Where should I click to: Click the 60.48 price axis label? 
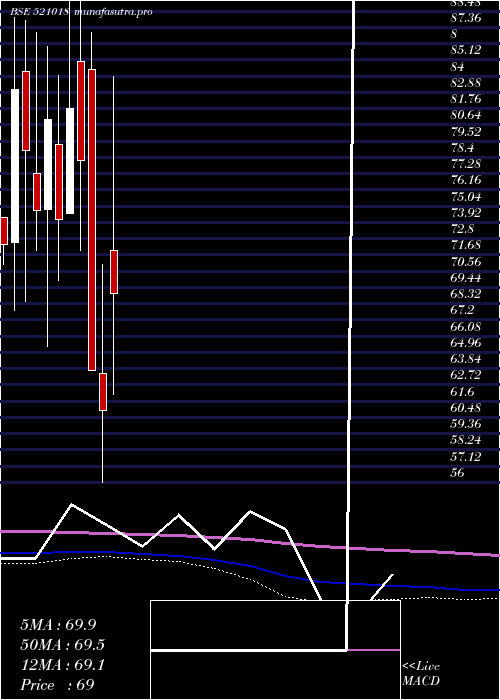466,408
